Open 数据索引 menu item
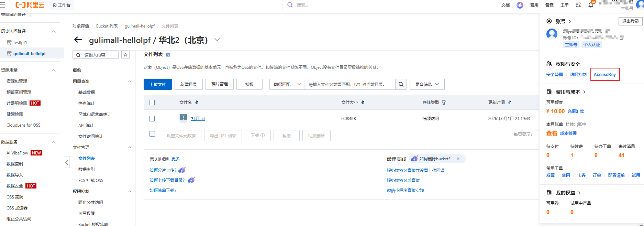 click(87, 170)
